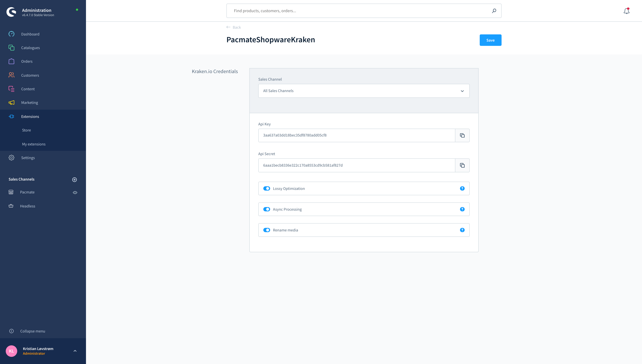
Task: Click Kristian Løvstrøm user name
Action: (38, 348)
